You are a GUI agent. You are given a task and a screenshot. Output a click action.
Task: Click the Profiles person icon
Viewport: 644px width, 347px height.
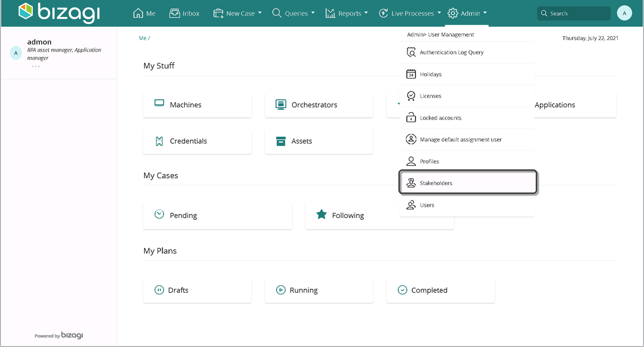(x=411, y=161)
